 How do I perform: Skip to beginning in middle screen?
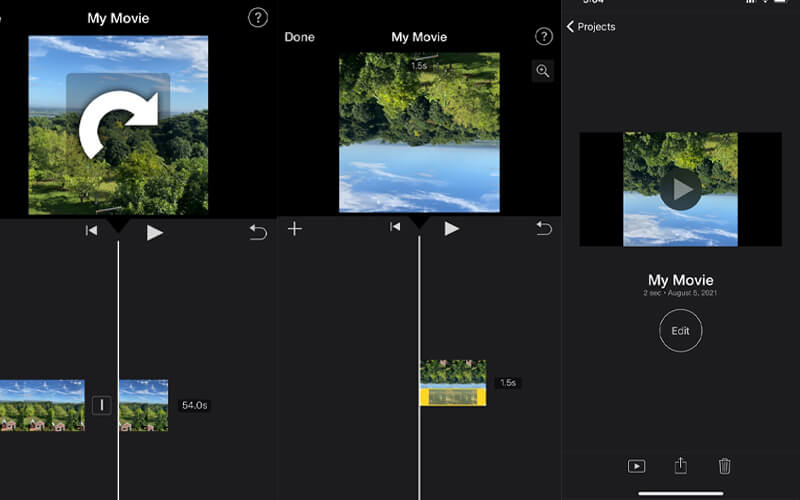(395, 227)
